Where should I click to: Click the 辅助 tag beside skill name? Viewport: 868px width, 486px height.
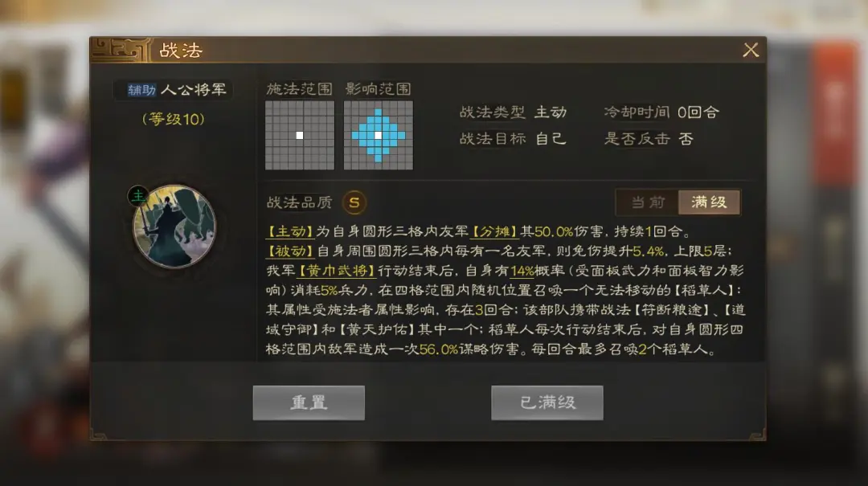[x=141, y=90]
